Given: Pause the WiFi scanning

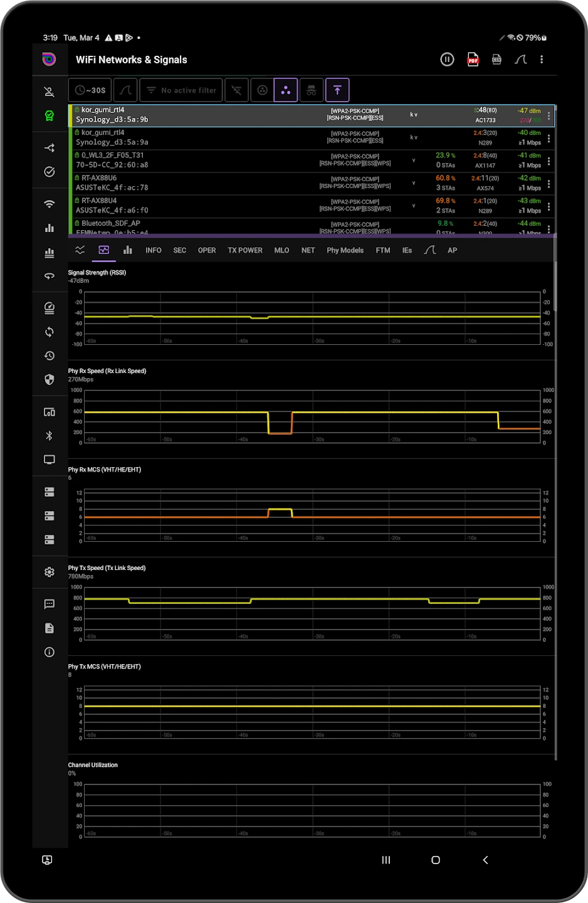Looking at the screenshot, I should [x=447, y=60].
